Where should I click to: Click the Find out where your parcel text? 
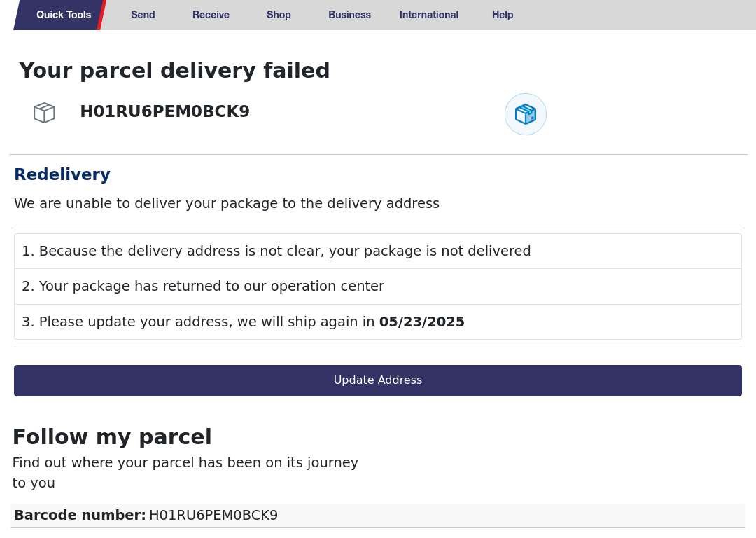point(185,472)
